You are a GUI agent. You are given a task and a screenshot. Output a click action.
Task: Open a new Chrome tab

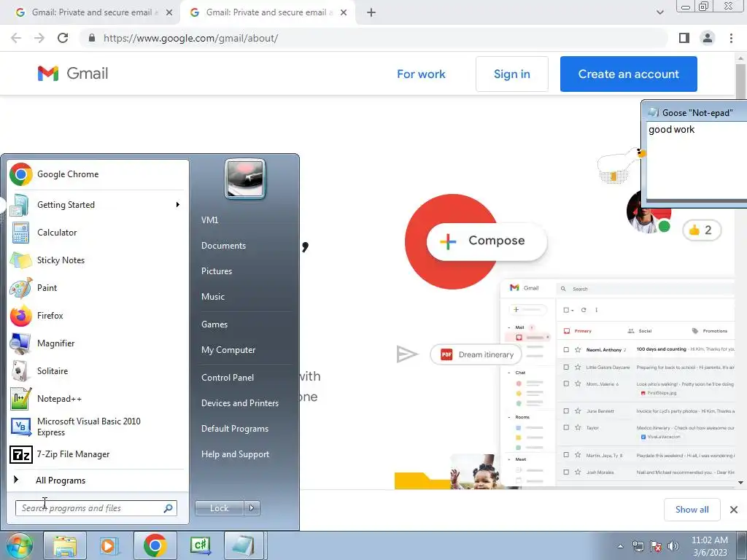[x=371, y=12]
